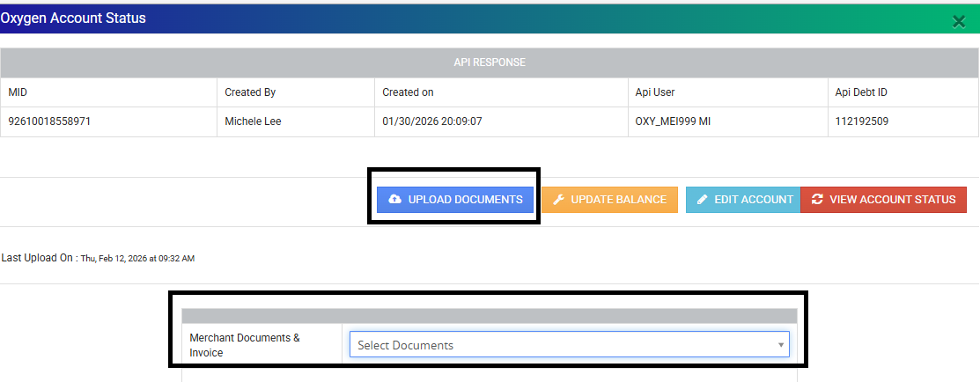Click the Api Debt ID column header

861,92
